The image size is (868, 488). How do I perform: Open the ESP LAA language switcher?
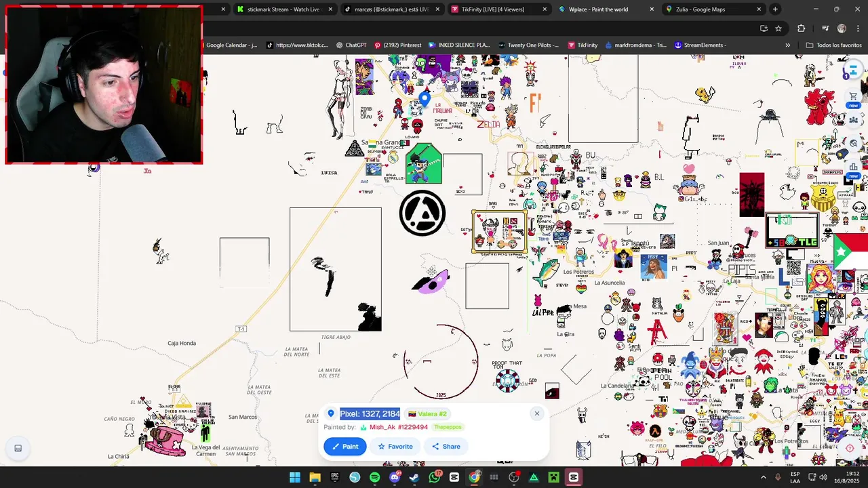coord(795,477)
